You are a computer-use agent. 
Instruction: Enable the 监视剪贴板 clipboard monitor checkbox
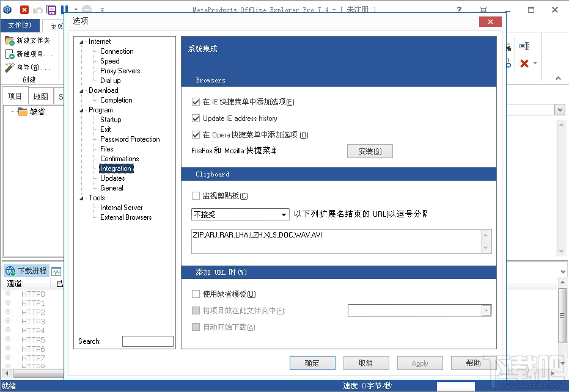(197, 195)
